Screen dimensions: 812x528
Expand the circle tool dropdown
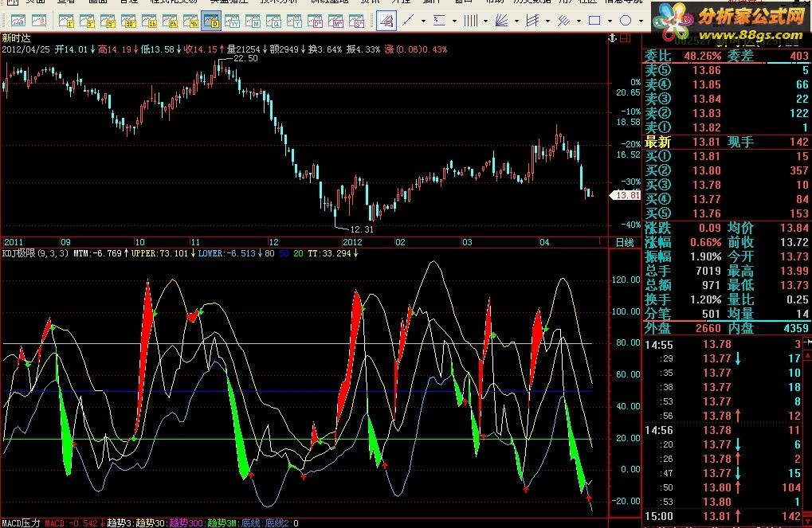click(x=641, y=22)
